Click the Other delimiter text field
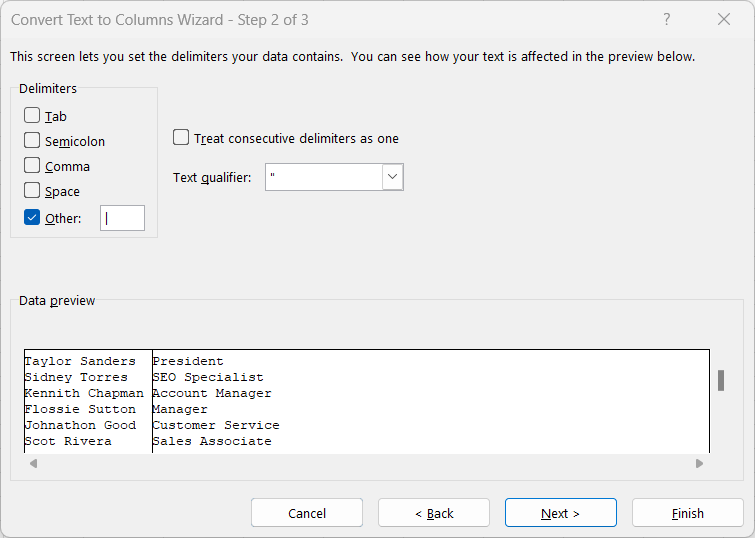Viewport: 755px width, 538px height. coord(122,218)
